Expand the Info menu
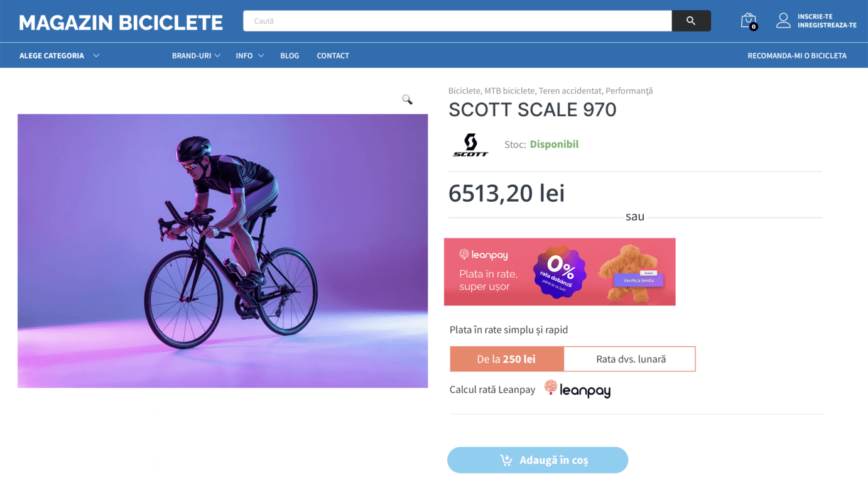The image size is (868, 502). click(x=249, y=55)
